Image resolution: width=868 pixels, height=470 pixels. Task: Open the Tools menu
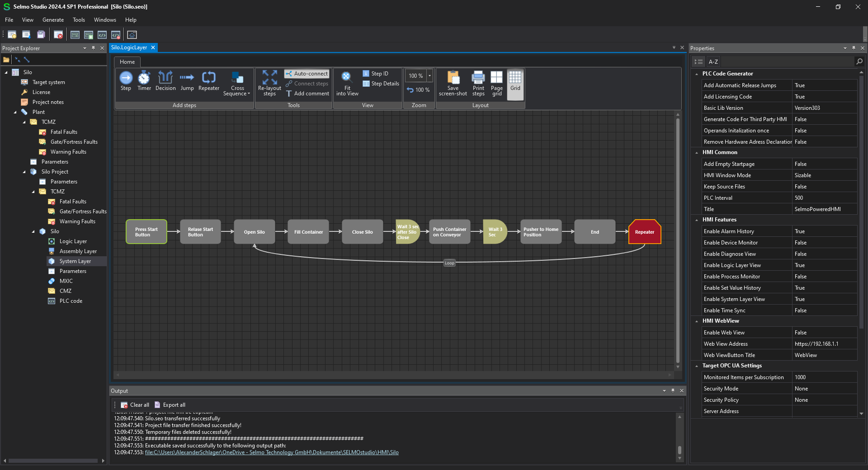pos(79,20)
